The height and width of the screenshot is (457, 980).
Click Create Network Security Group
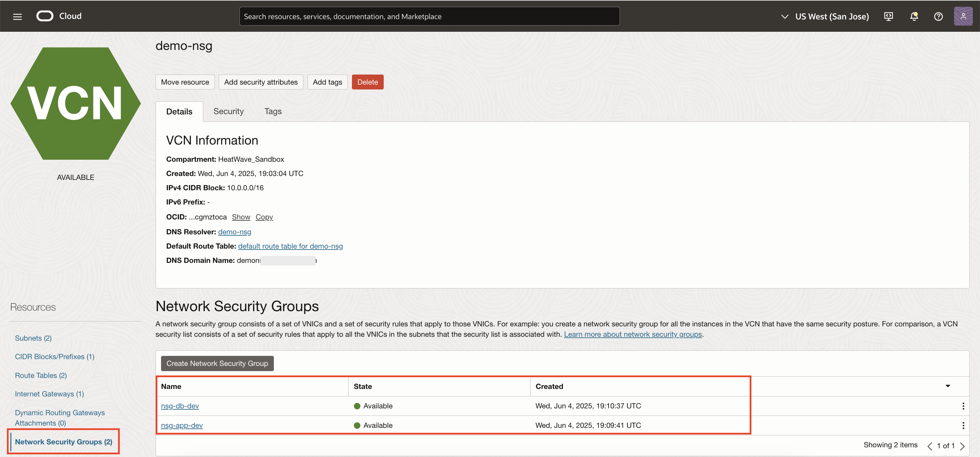(x=217, y=363)
